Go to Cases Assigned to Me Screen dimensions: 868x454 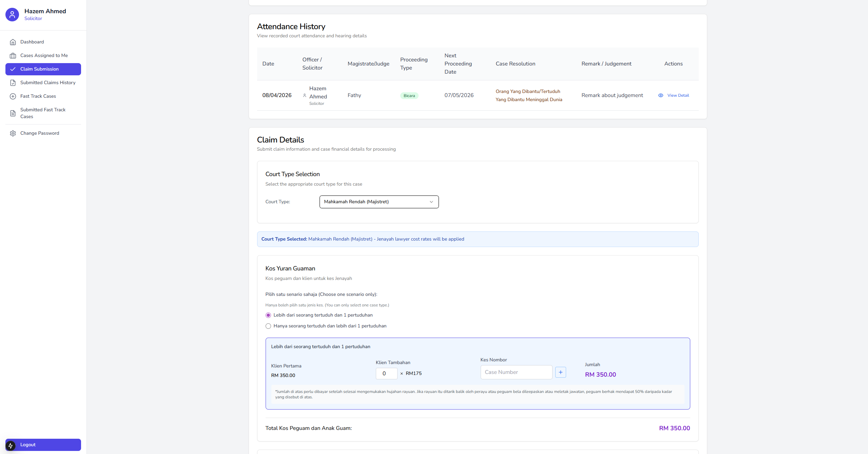pos(44,56)
